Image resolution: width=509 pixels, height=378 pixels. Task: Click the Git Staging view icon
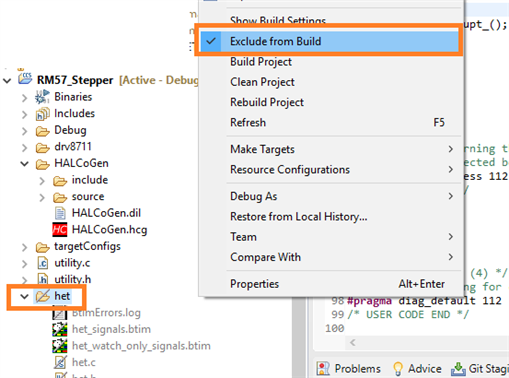458,368
